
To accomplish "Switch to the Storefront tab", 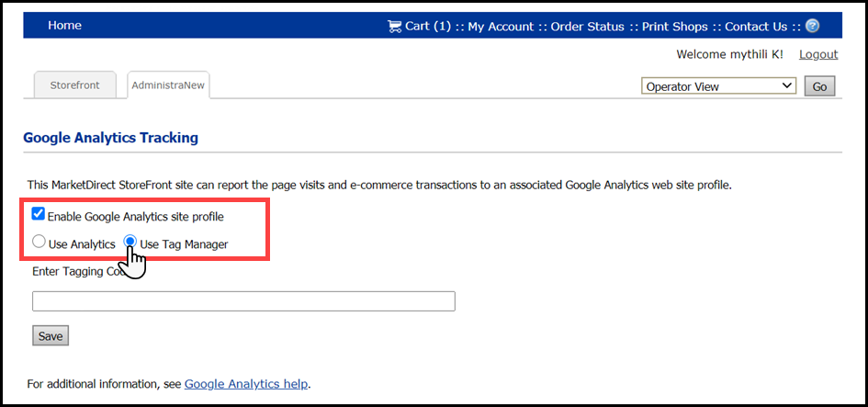I will pyautogui.click(x=75, y=85).
